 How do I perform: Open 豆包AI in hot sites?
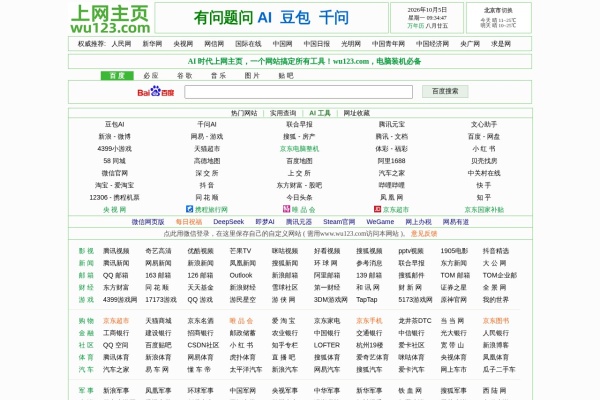pos(114,124)
